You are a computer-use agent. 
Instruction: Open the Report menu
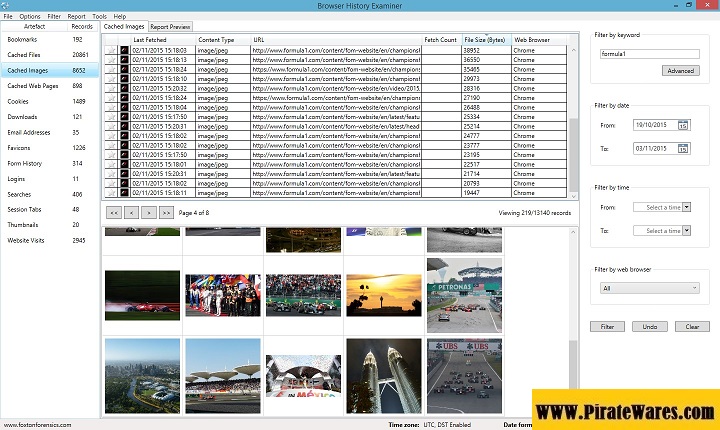76,17
